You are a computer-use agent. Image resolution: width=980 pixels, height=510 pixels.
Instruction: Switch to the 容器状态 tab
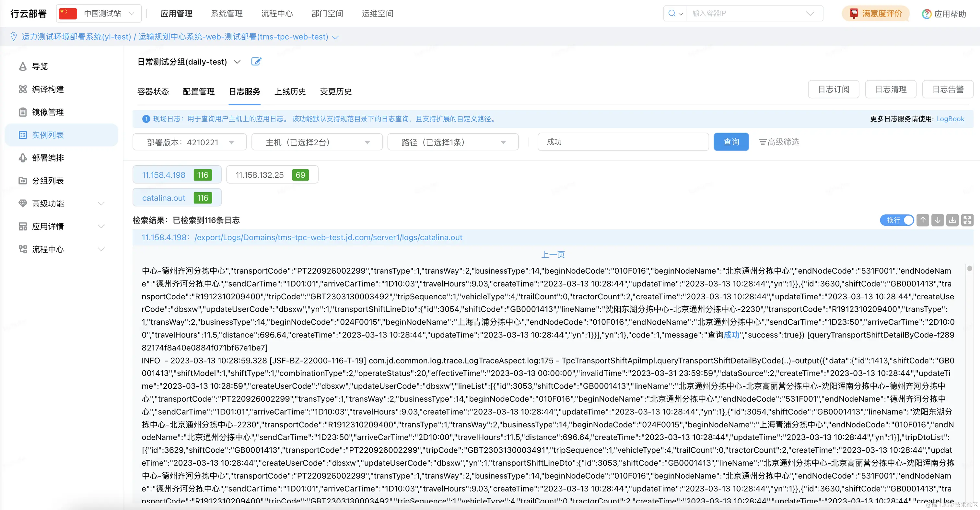click(x=153, y=91)
